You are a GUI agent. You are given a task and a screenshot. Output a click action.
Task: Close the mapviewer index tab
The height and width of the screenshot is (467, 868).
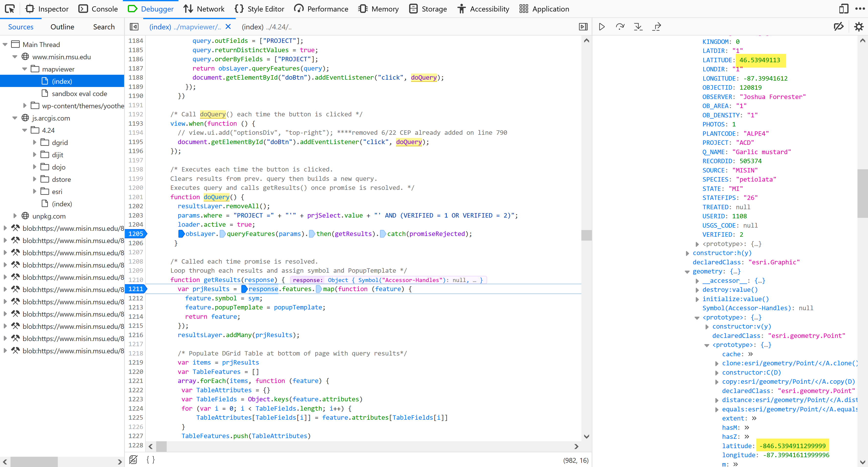point(228,27)
